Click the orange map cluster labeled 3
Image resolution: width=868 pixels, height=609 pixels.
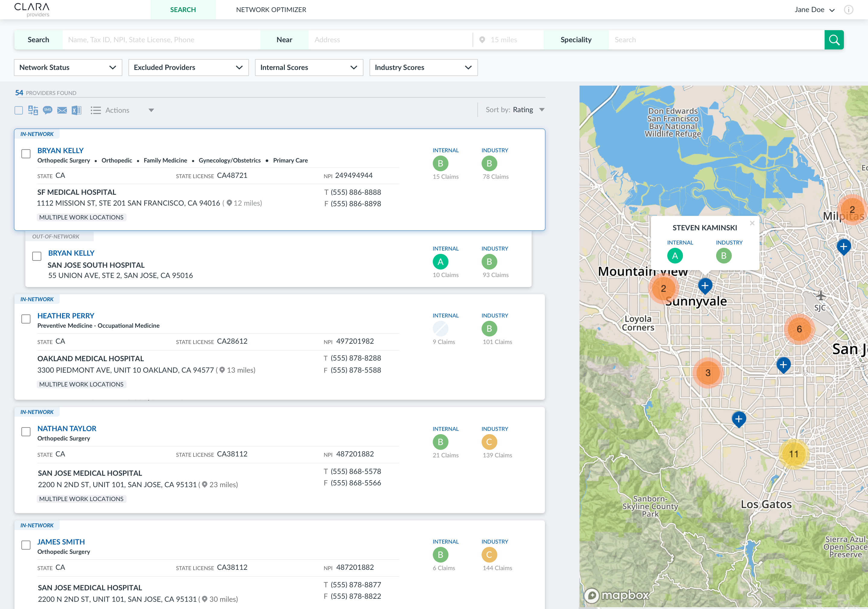point(708,373)
